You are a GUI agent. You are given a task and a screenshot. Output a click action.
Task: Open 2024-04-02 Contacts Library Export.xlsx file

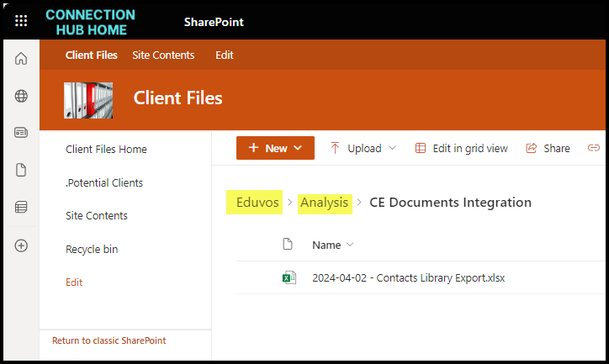408,277
